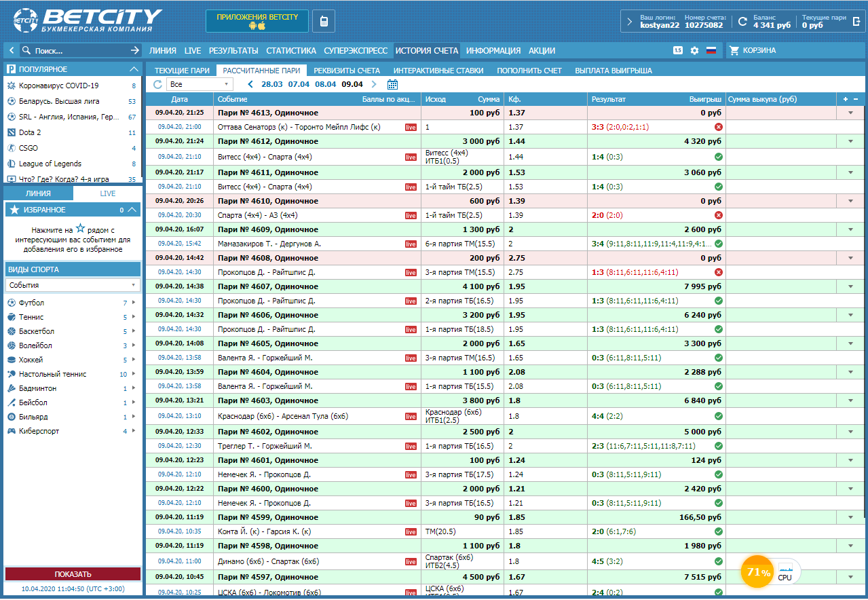The height and width of the screenshot is (600, 868).
Task: Switch sidebar to the ЛИНИЯ tab
Action: click(38, 193)
